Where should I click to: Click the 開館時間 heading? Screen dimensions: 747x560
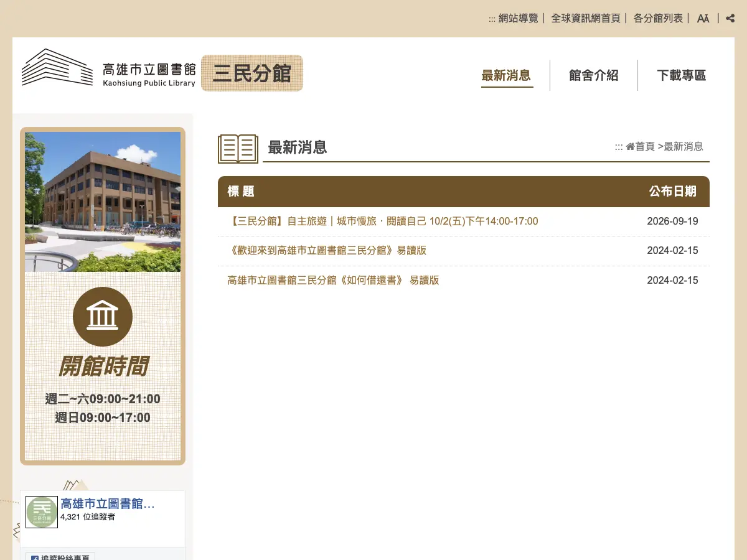tap(103, 366)
